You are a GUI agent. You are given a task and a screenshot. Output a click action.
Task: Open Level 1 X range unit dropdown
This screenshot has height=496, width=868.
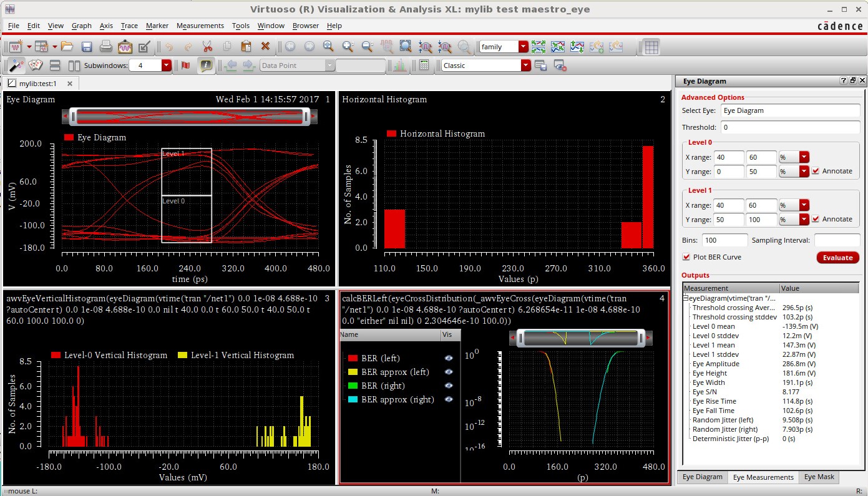click(804, 205)
